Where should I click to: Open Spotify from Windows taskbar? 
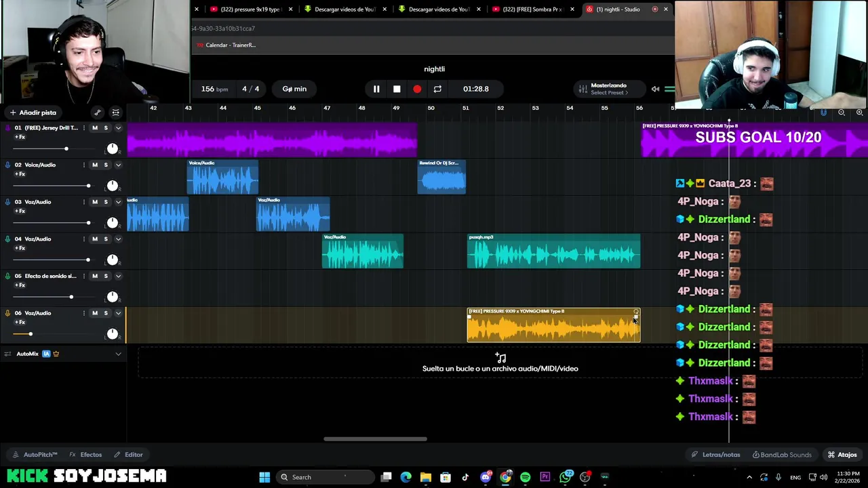tap(525, 477)
